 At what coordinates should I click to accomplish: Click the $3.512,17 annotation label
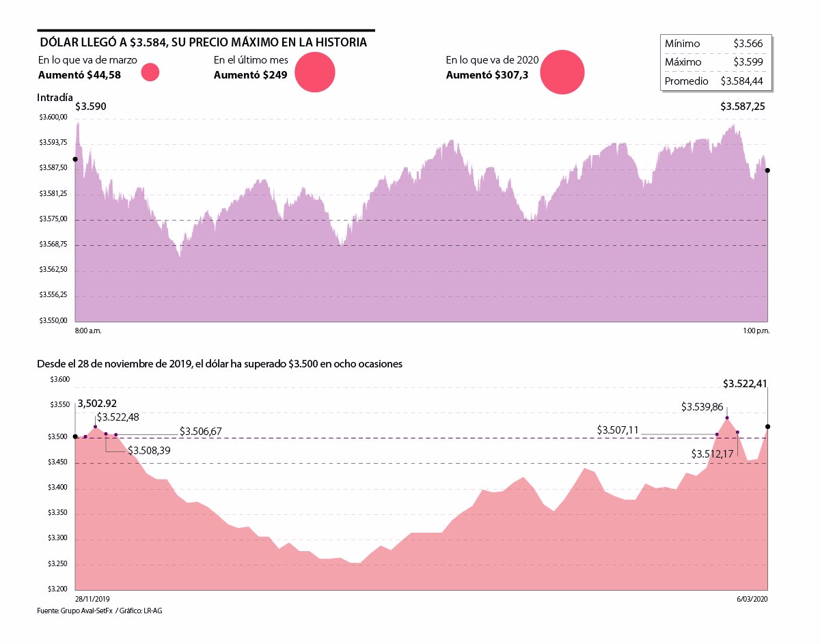(x=712, y=453)
